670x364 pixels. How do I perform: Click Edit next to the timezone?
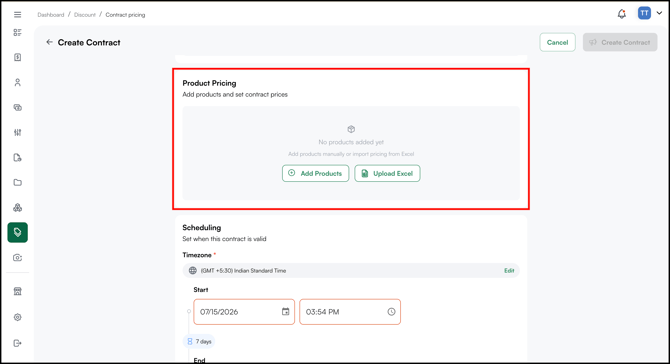click(x=509, y=270)
